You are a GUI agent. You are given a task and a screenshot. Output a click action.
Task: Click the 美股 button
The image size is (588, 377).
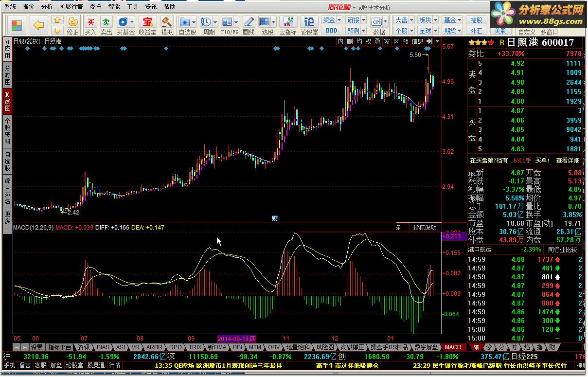[500, 31]
